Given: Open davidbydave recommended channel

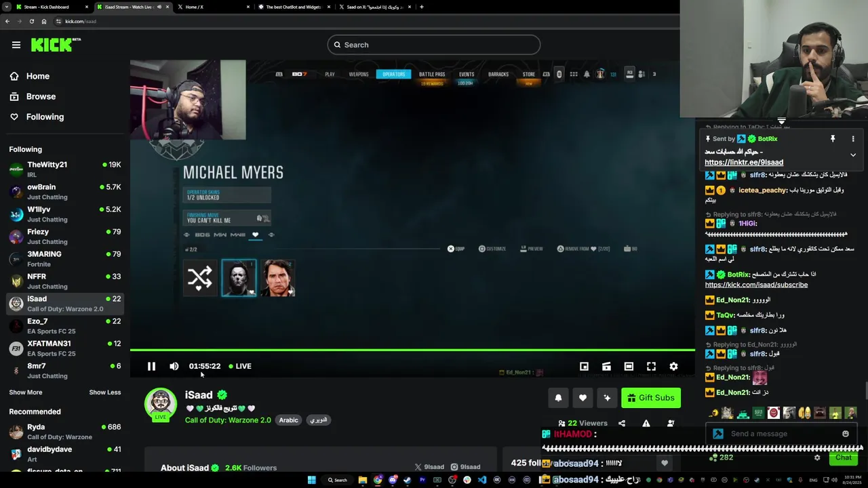Looking at the screenshot, I should click(65, 453).
